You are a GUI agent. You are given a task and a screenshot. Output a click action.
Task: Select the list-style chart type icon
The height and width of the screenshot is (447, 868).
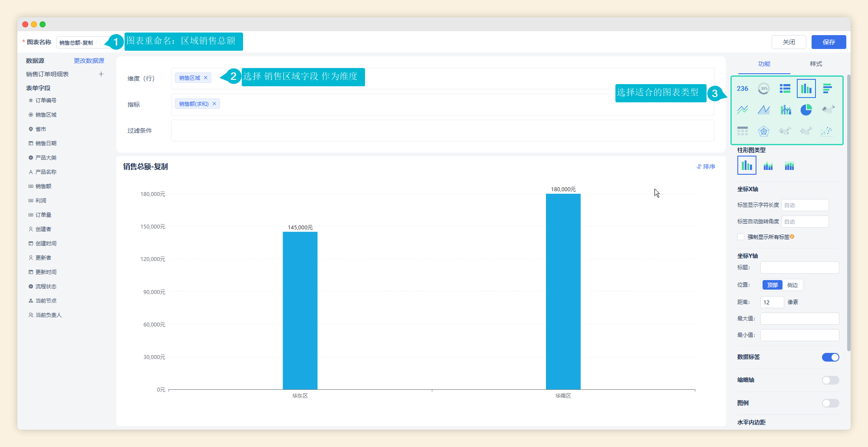click(785, 88)
